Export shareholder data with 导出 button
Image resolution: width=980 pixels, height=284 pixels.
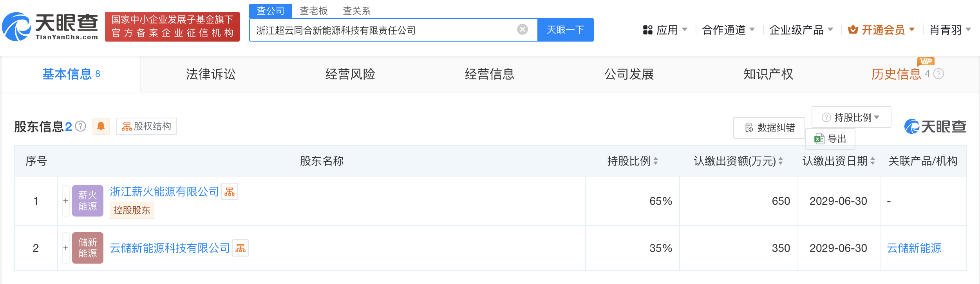(830, 139)
